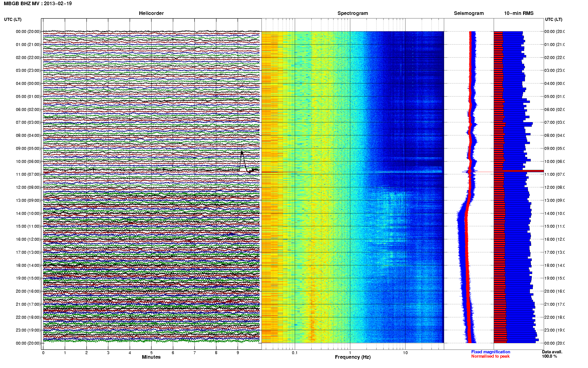The height and width of the screenshot is (368, 588).
Task: Click the left '02:00 (22:00)' time label
Action: click(x=28, y=58)
